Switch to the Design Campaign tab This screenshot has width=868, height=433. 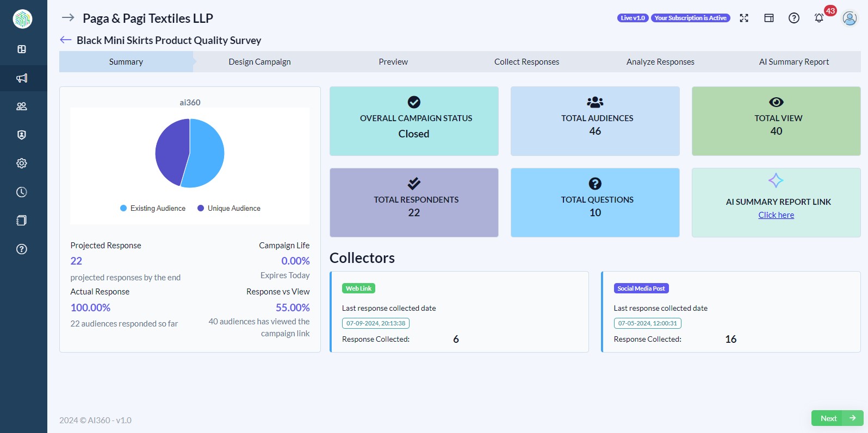[x=259, y=62]
